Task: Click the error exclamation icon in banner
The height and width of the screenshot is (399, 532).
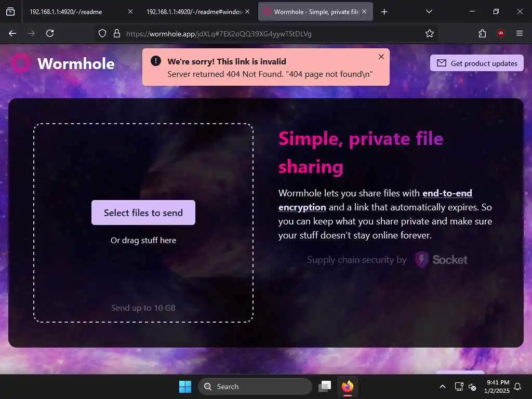Action: pos(156,61)
